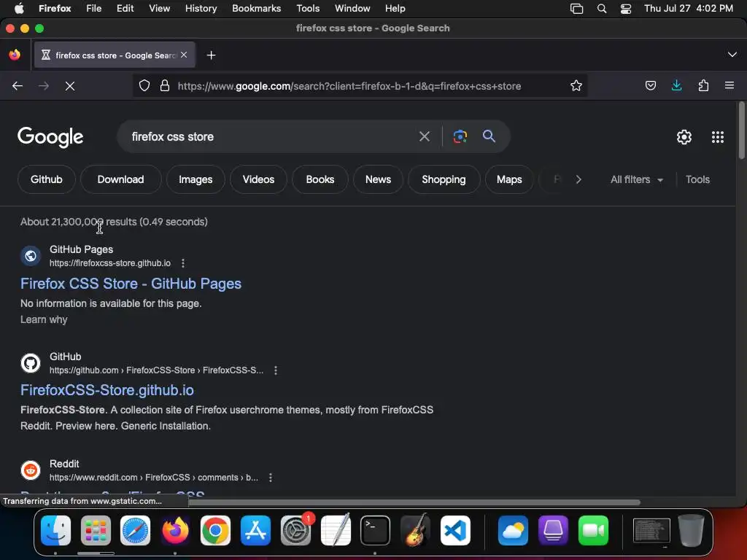This screenshot has height=560, width=747.
Task: Open the File menu
Action: [94, 9]
